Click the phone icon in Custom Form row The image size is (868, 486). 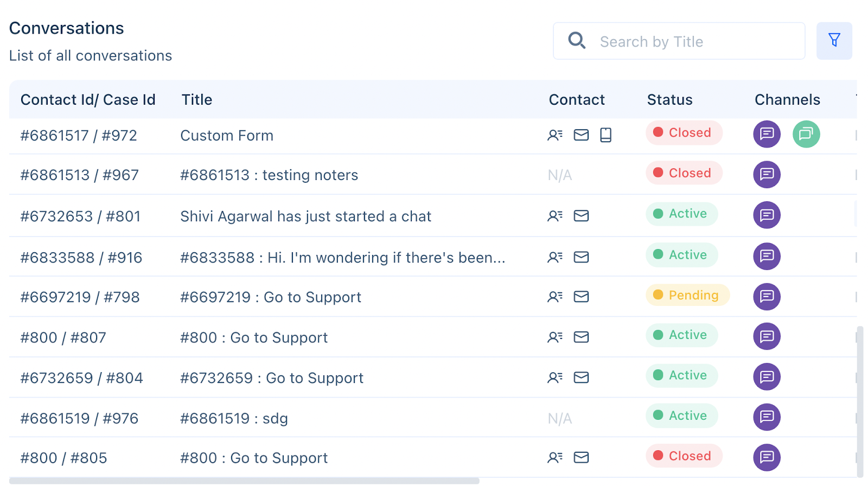pos(605,135)
